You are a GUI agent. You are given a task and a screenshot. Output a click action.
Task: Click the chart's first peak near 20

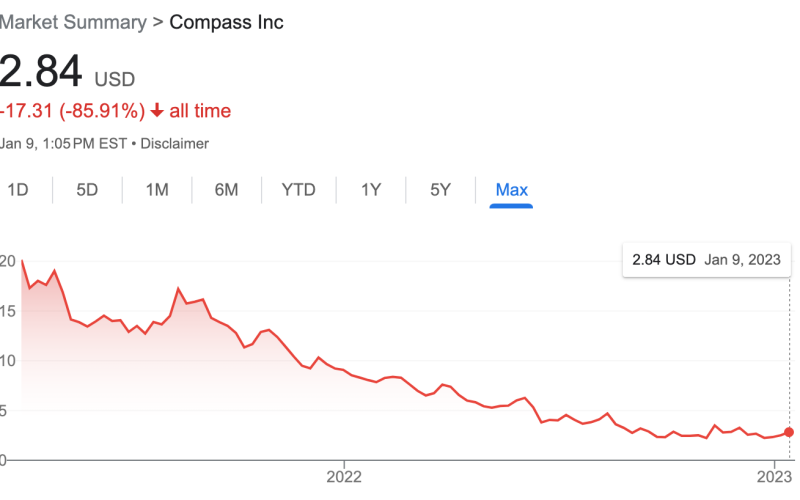pos(21,261)
